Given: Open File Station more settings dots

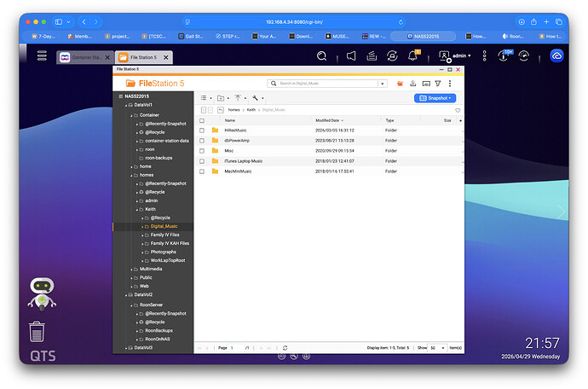Looking at the screenshot, I should [x=450, y=84].
